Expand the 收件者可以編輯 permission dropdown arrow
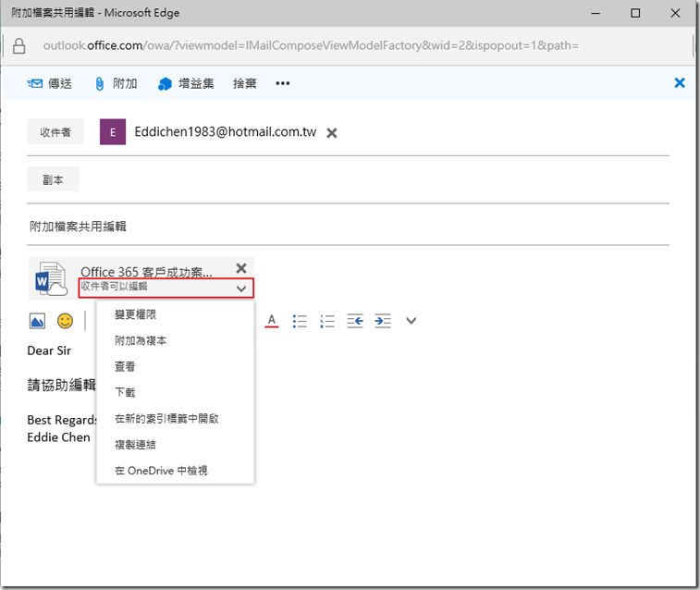 click(241, 289)
